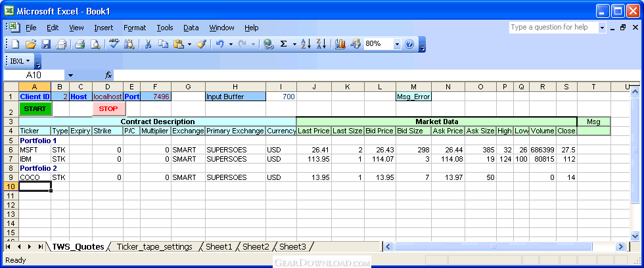The image size is (644, 268).
Task: Open the Insert menu
Action: pyautogui.click(x=104, y=28)
